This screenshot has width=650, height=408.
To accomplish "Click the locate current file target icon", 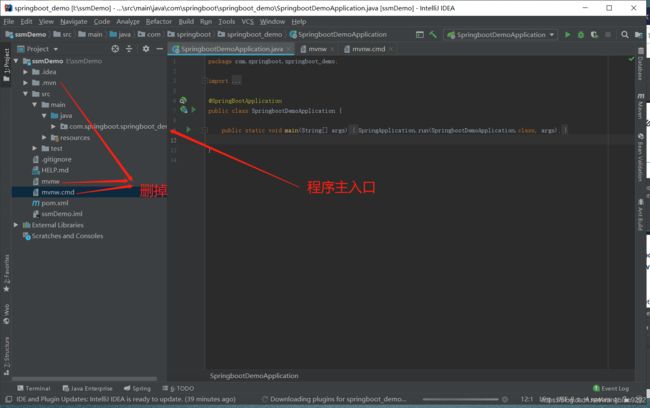I will point(115,49).
